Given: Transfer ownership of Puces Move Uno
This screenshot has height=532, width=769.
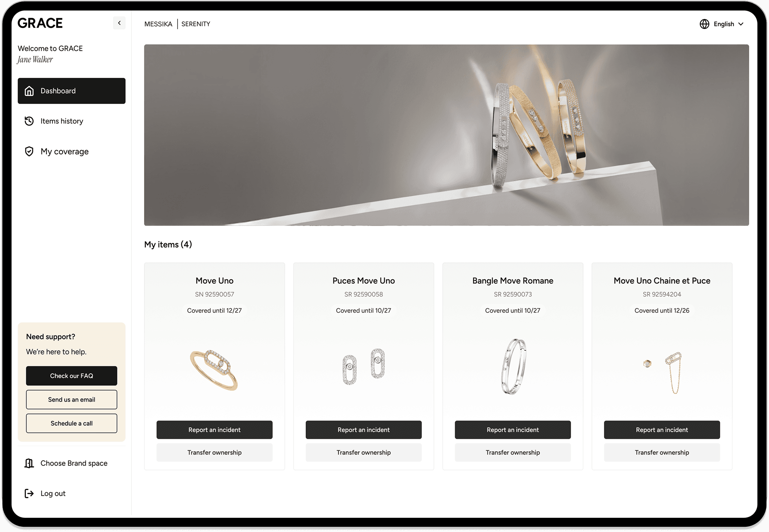Looking at the screenshot, I should pyautogui.click(x=363, y=452).
